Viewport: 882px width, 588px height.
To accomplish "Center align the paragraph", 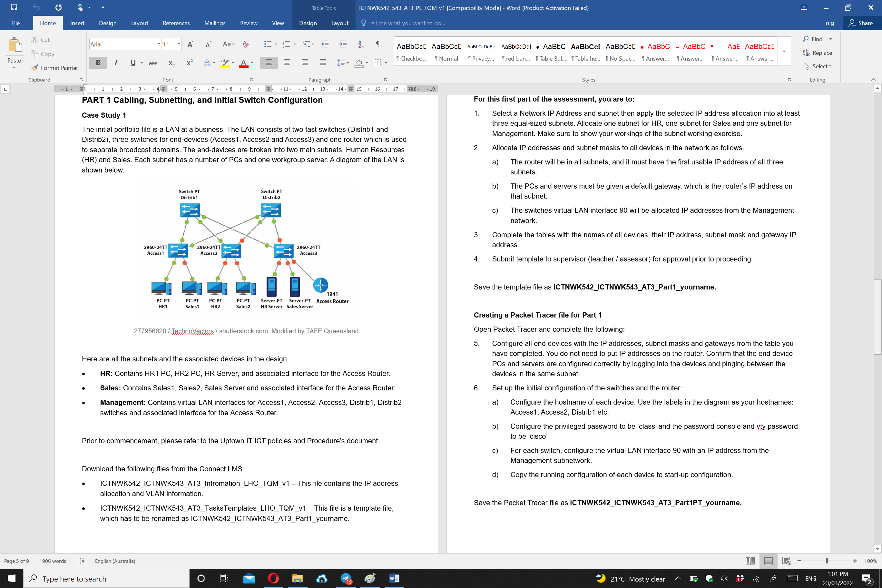I will (287, 63).
